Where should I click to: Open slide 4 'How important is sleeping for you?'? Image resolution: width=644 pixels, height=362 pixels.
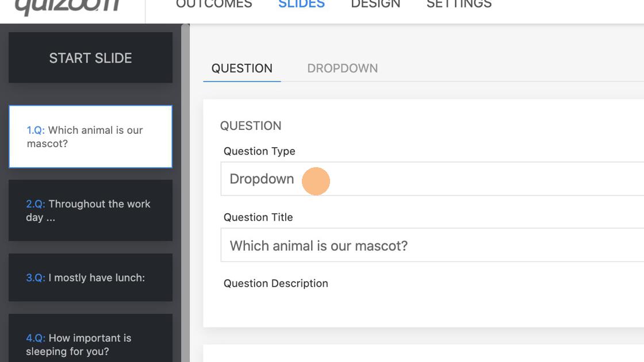(90, 338)
